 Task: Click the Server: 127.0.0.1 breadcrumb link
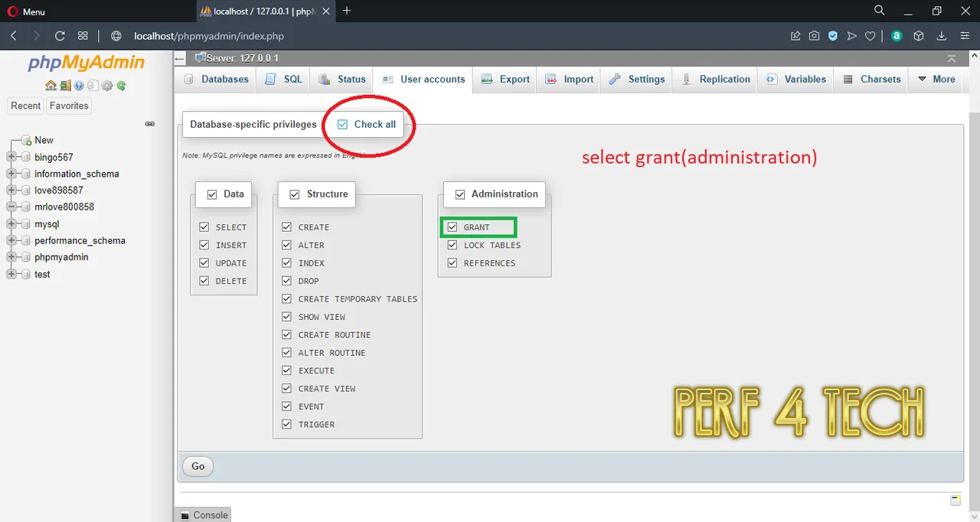(x=242, y=58)
